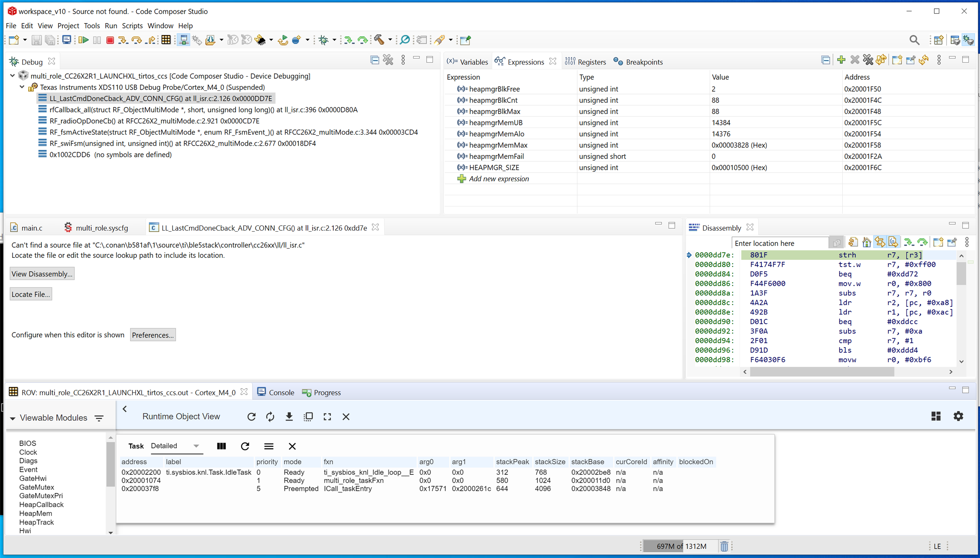The width and height of the screenshot is (980, 558).
Task: Click the Build hammer icon
Action: (379, 40)
